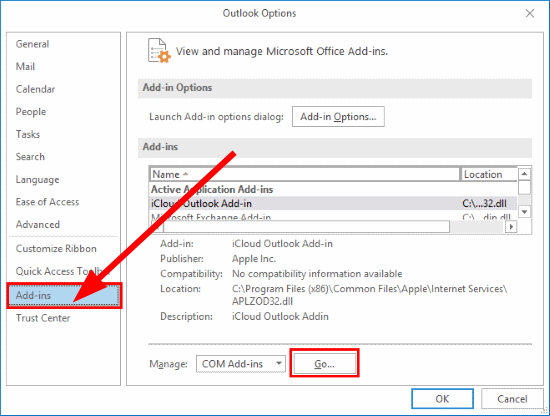Click the Apple Inc. publisher text
Screen dimensions: 550x416
(254, 259)
